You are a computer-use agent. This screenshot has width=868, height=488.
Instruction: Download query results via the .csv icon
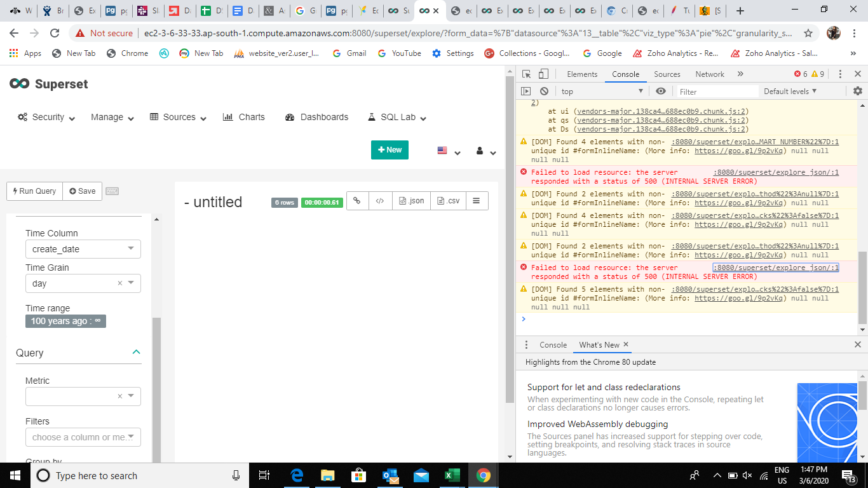(x=448, y=200)
